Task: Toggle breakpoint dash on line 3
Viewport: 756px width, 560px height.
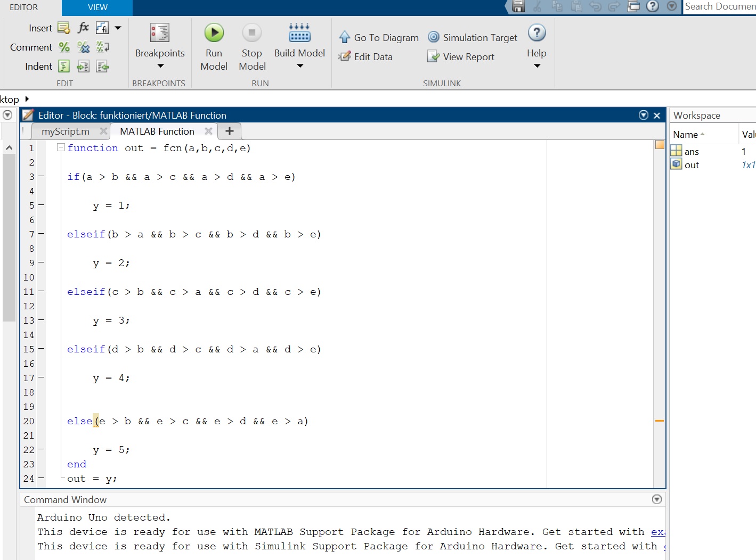Action: coord(42,176)
